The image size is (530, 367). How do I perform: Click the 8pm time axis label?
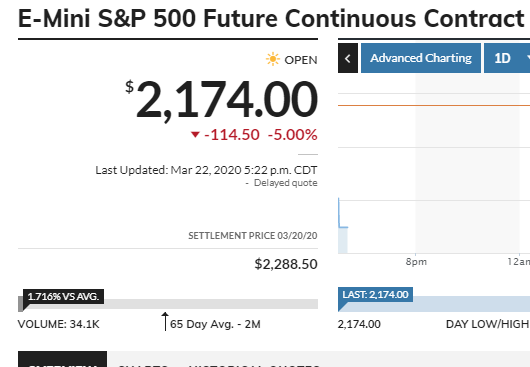[x=416, y=262]
